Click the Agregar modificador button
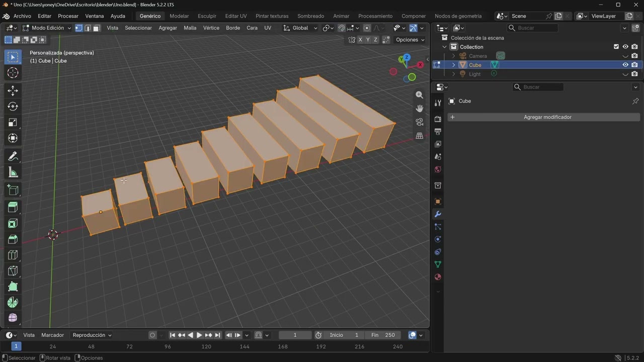Image resolution: width=644 pixels, height=362 pixels. click(x=544, y=117)
